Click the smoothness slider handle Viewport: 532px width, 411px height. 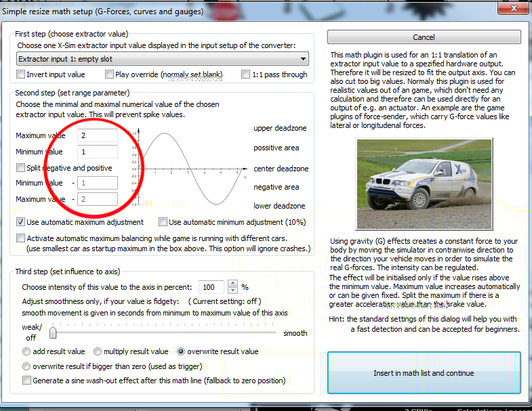click(53, 332)
